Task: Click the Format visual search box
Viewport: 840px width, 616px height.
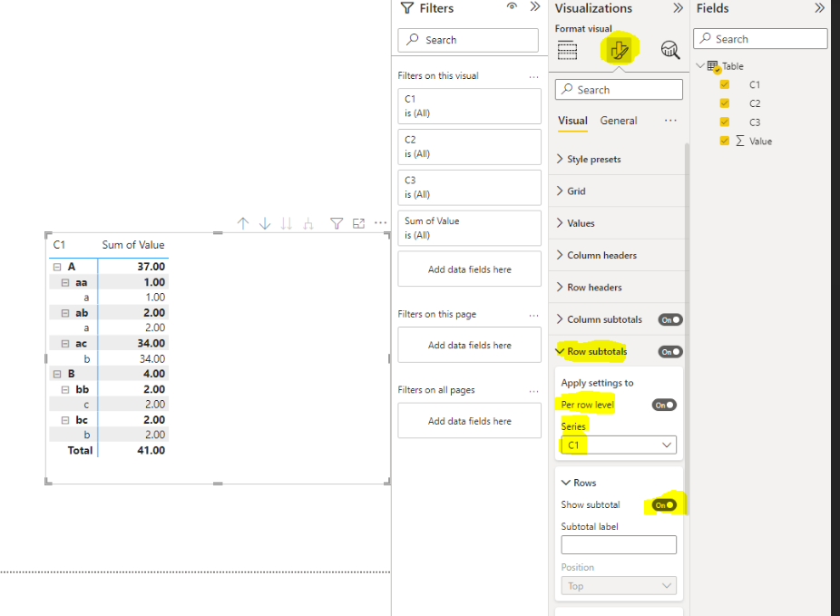Action: (619, 90)
